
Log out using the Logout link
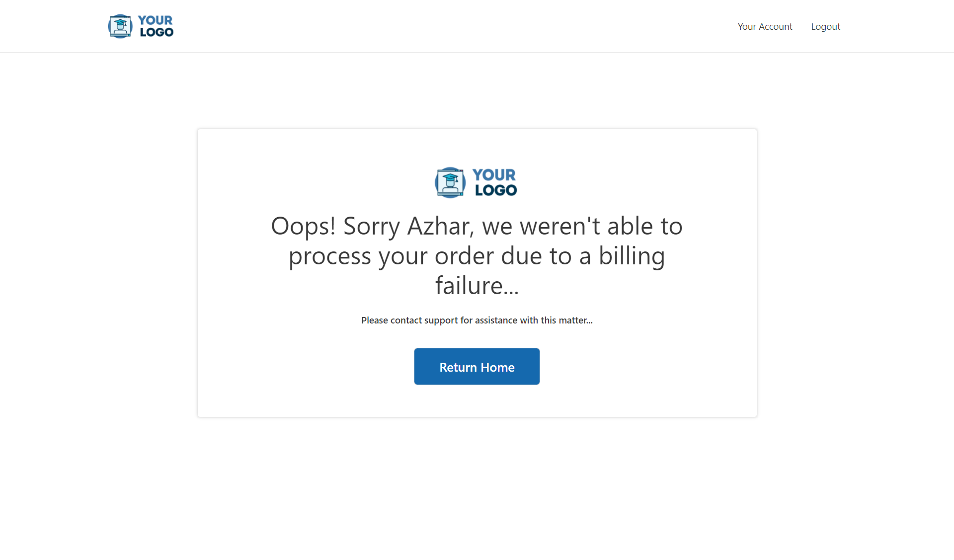tap(825, 27)
